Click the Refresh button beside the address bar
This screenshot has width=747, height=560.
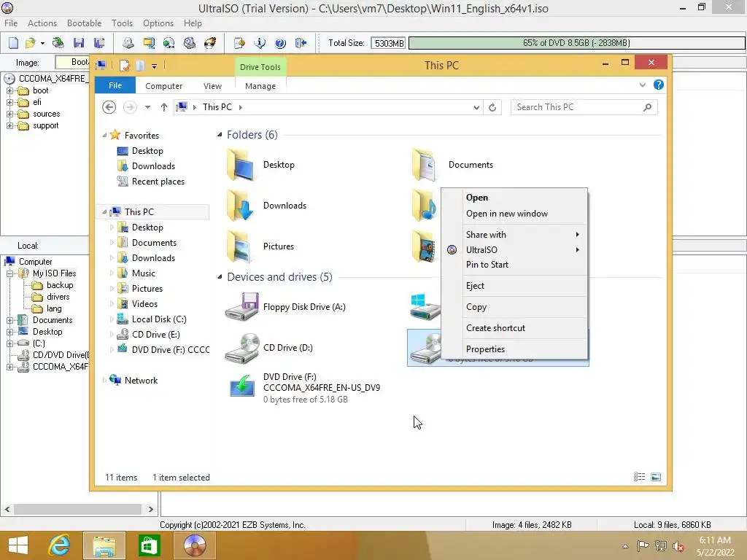(492, 107)
